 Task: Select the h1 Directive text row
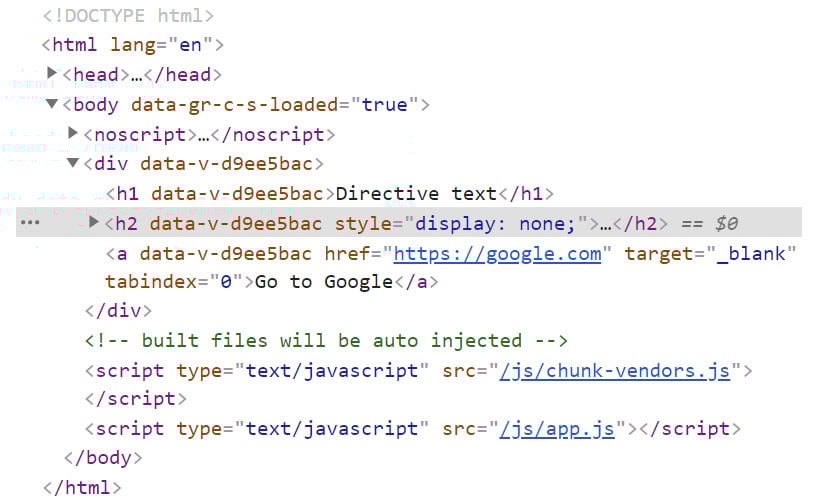tap(330, 194)
